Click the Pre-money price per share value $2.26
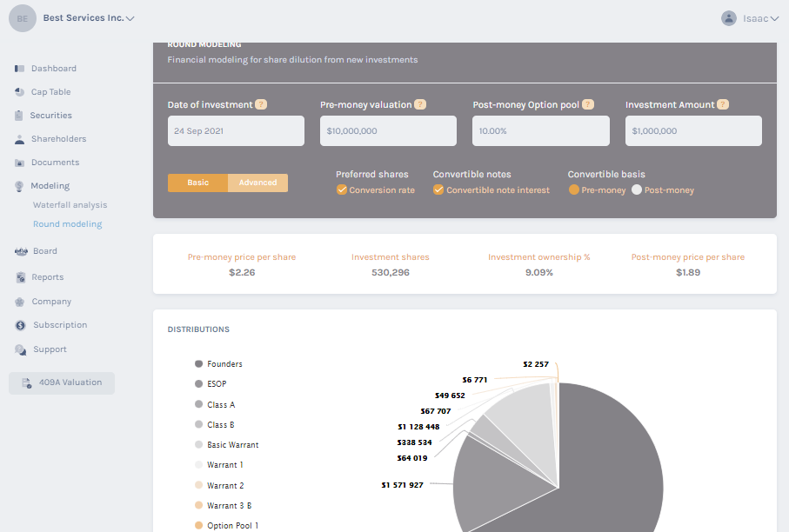The image size is (789, 532). click(242, 273)
